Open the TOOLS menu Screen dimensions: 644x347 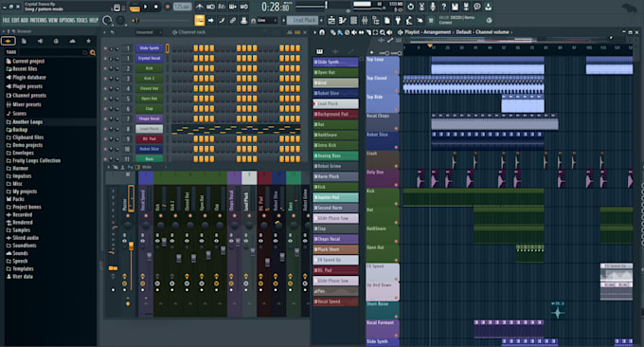[x=82, y=20]
